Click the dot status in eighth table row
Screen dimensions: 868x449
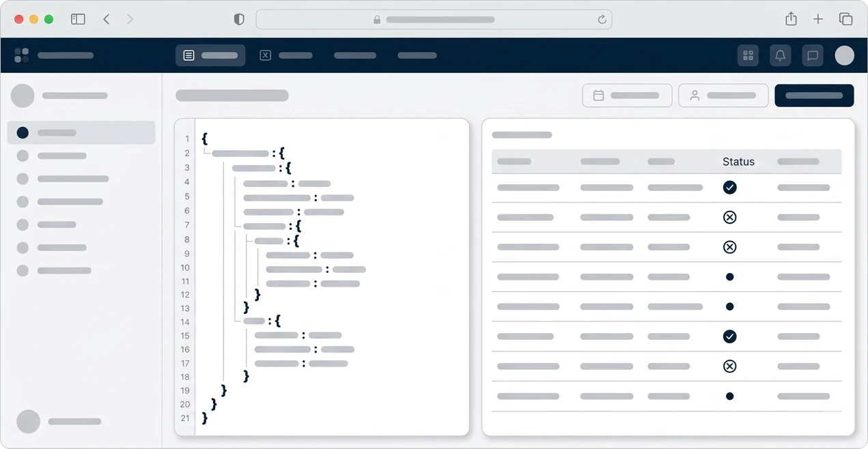(x=729, y=396)
